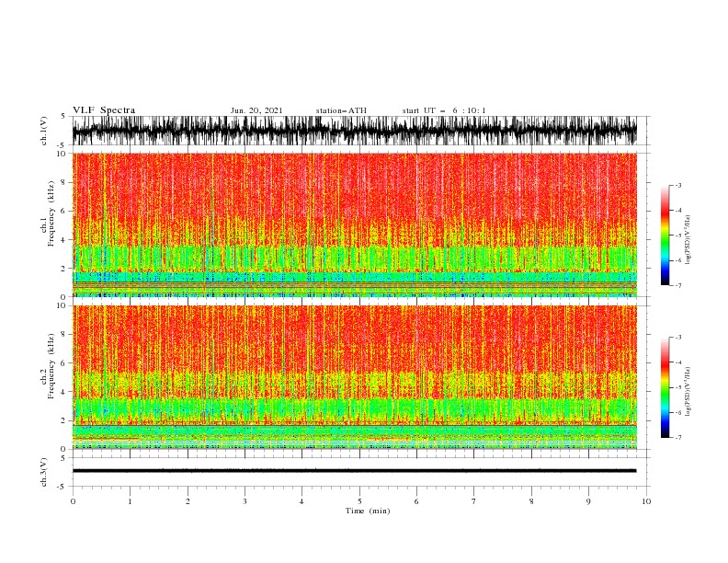Click the ch.1 voltage waveform trace
Viewport: 728px width, 563px height.
354,131
